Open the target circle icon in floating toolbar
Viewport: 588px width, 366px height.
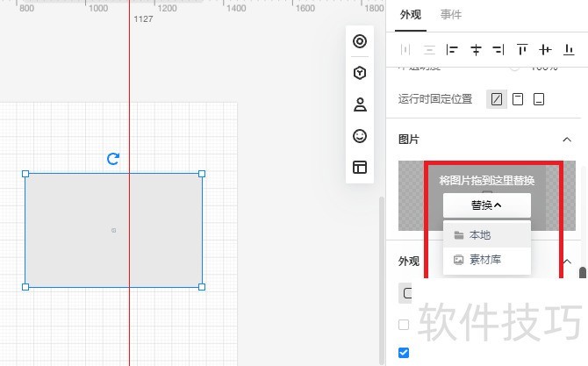tap(360, 41)
